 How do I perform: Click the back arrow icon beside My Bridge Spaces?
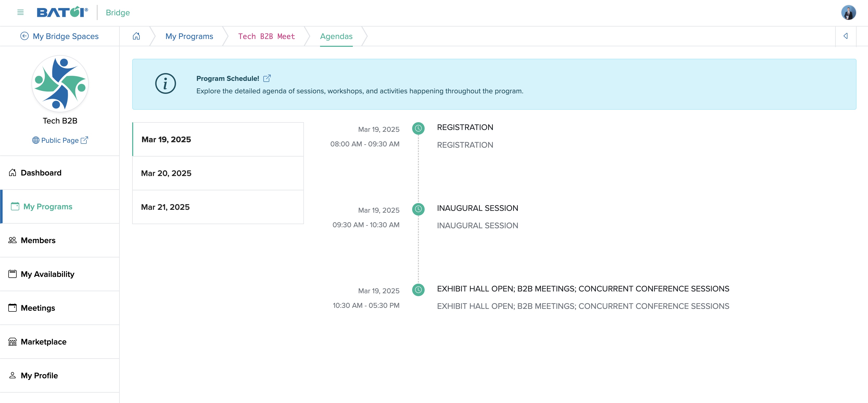(25, 36)
